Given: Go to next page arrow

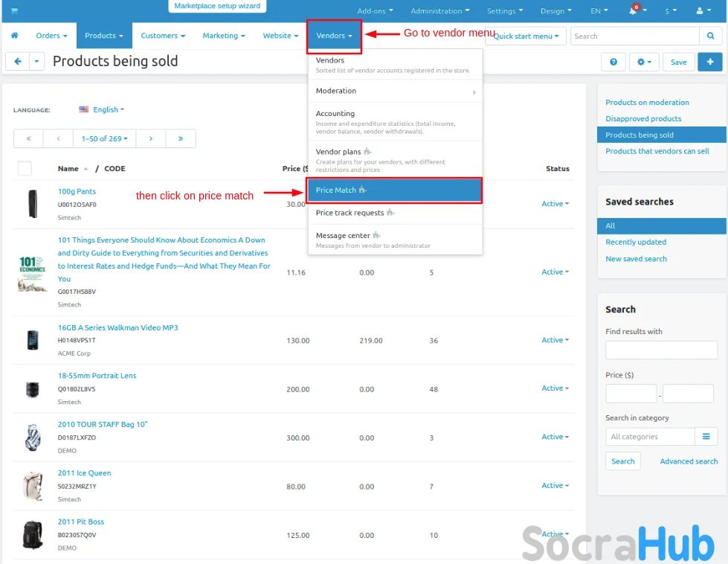Looking at the screenshot, I should coord(151,138).
